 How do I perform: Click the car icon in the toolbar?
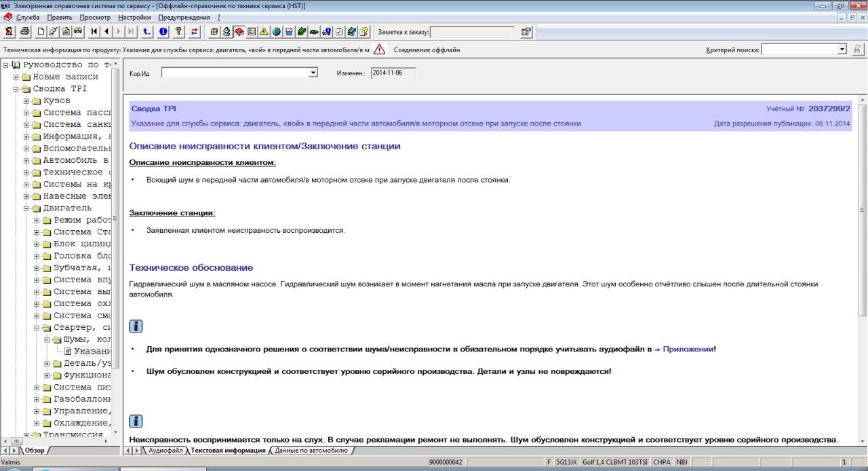pos(78,32)
